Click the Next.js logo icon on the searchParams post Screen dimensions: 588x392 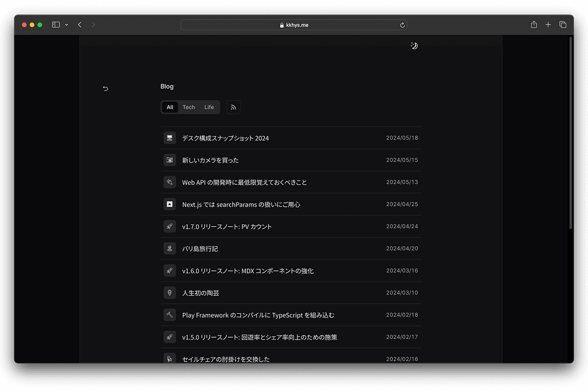(x=170, y=204)
